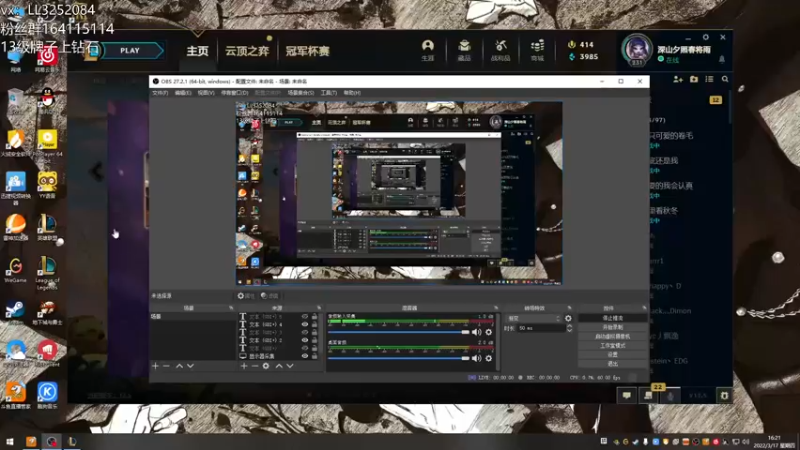
Task: Click the Windows Start button on taskbar
Action: pos(10,441)
